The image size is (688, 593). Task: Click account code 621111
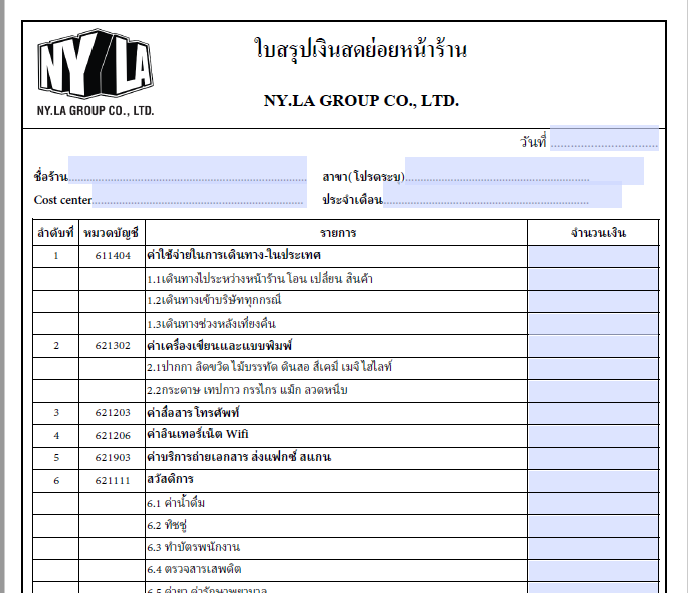113,481
